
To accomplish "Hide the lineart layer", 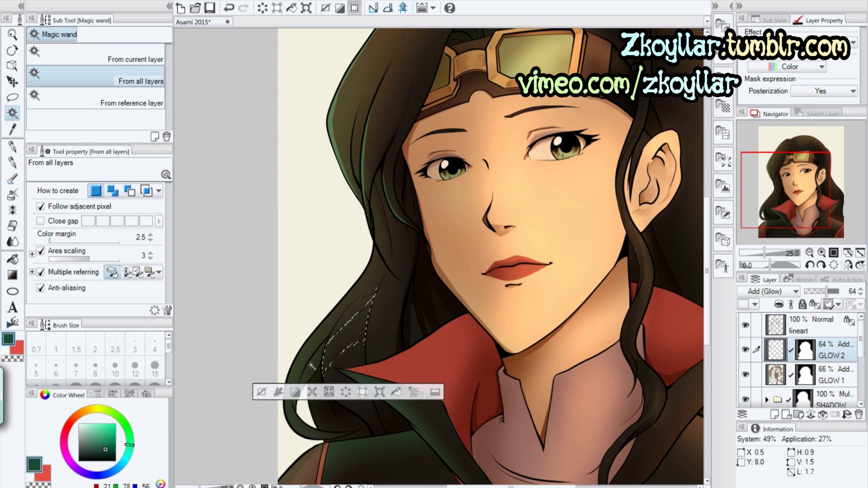I will point(745,325).
